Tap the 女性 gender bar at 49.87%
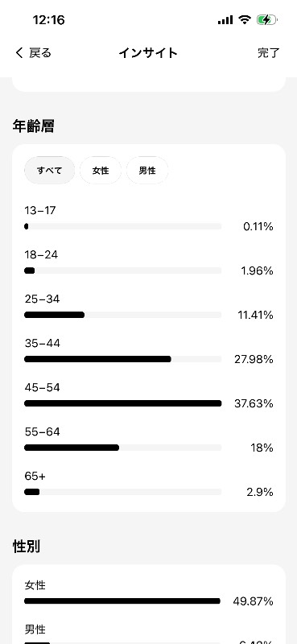Viewport: 297px width, 644px height. coord(122,601)
